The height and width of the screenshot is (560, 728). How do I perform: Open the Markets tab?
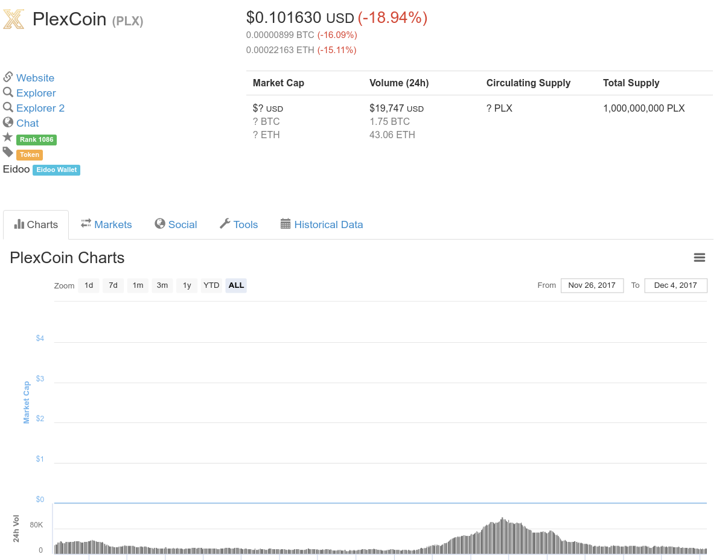[x=106, y=224]
